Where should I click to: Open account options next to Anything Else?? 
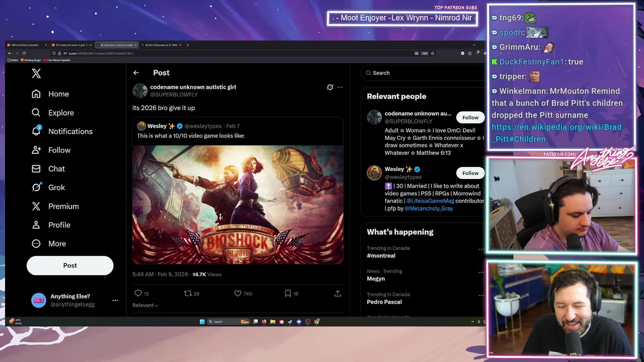pos(115,300)
